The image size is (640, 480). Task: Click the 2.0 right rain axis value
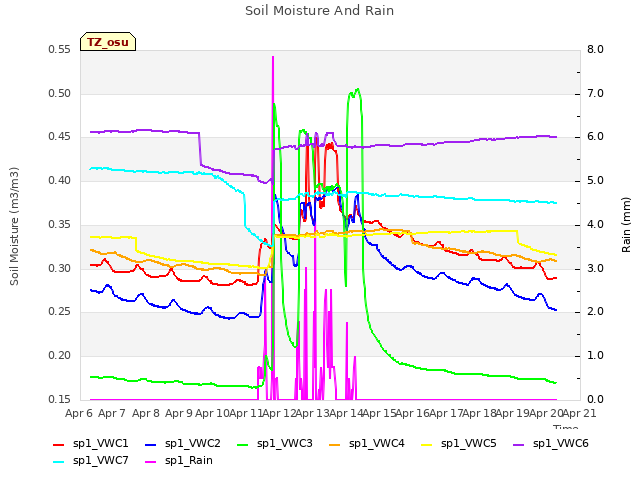595,311
